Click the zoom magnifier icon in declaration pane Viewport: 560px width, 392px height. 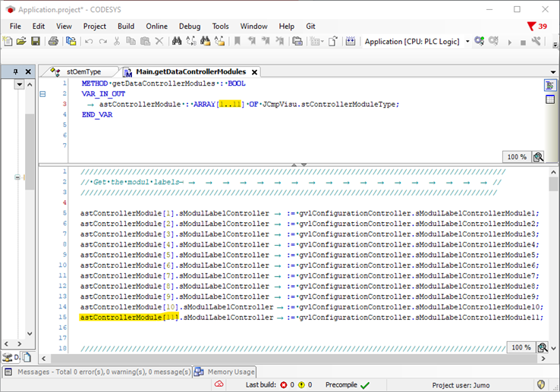click(538, 157)
